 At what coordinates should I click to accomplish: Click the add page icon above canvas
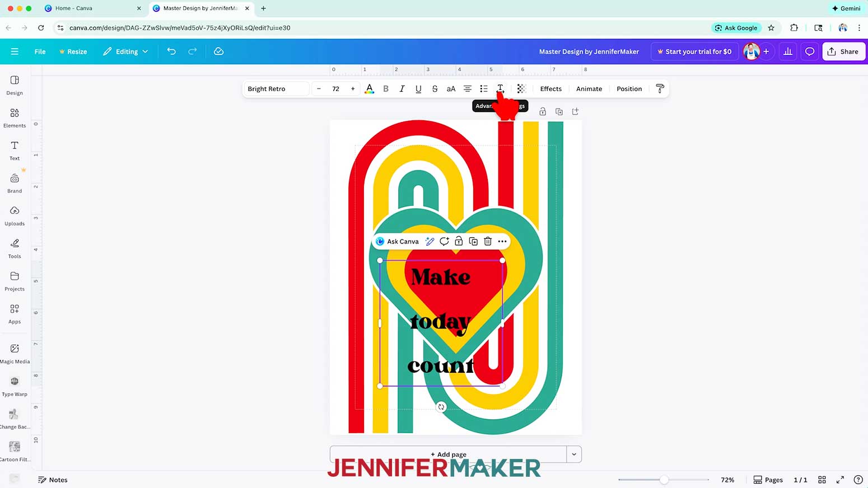(x=575, y=112)
